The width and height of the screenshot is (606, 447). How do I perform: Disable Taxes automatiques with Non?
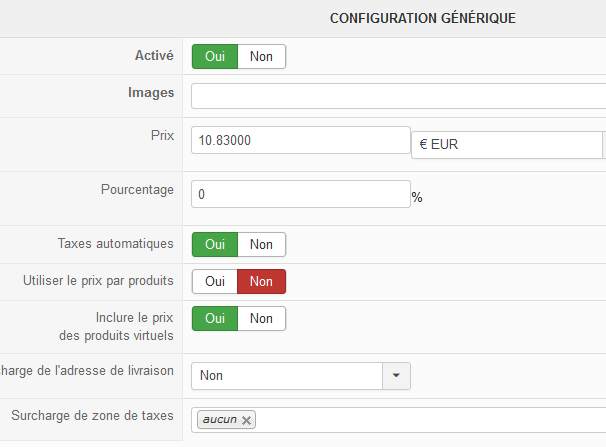point(261,244)
